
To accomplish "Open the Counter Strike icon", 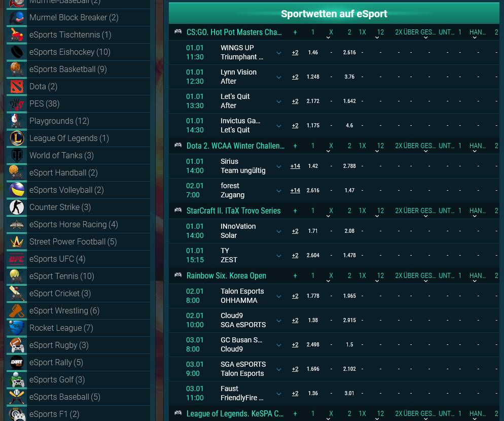I will click(x=17, y=207).
